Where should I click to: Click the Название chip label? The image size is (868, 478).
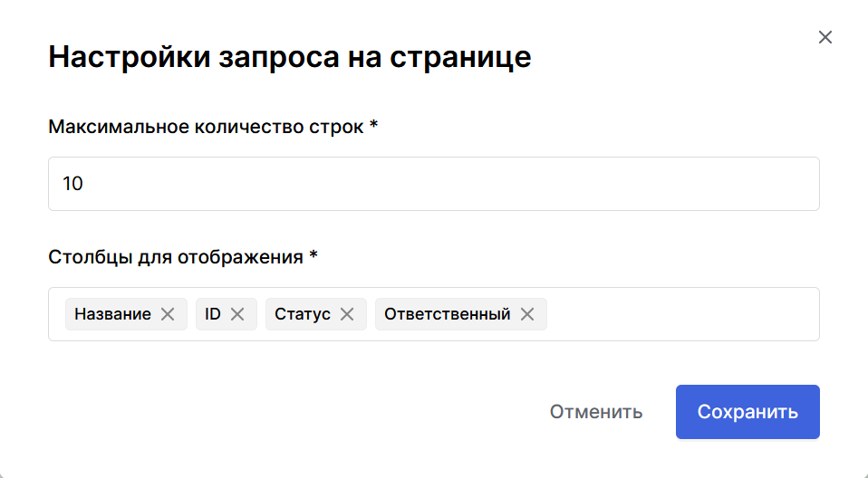coord(112,314)
